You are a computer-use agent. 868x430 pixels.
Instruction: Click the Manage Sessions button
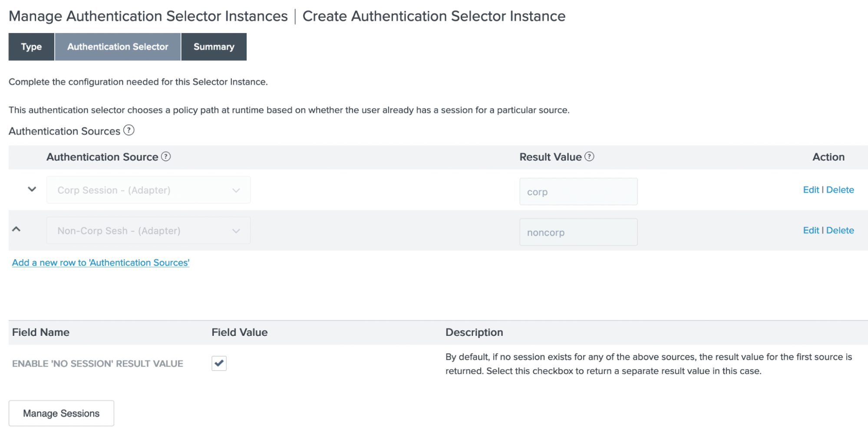click(61, 413)
